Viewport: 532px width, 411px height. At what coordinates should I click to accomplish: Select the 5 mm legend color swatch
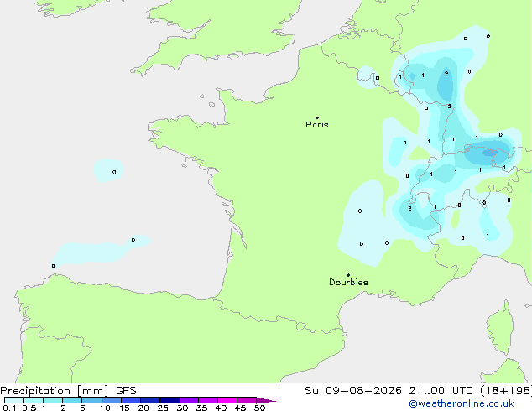point(91,400)
